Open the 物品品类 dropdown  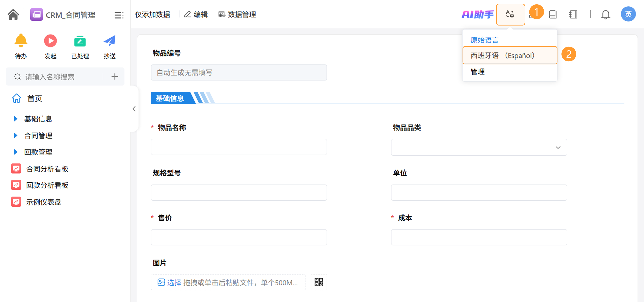(x=479, y=147)
